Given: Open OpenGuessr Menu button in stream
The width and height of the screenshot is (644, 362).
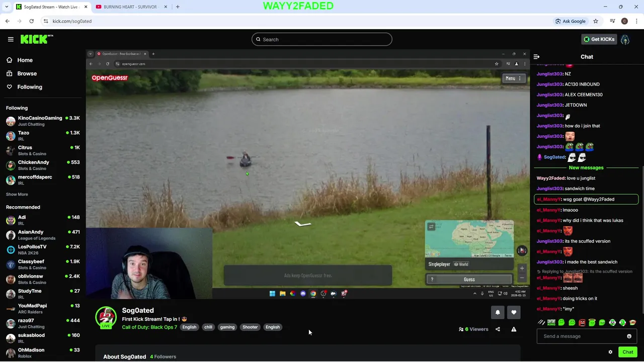Looking at the screenshot, I should point(514,78).
